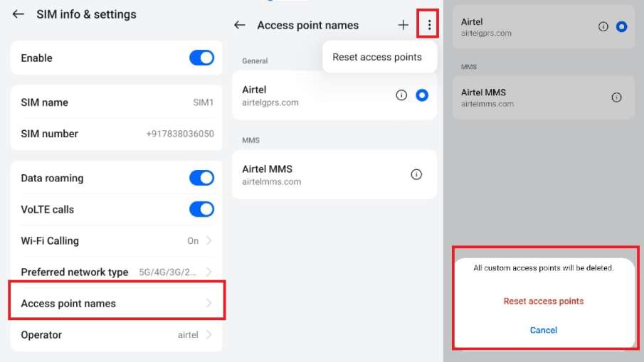Toggle the SIM Enable switch
644x362 pixels.
pos(201,58)
